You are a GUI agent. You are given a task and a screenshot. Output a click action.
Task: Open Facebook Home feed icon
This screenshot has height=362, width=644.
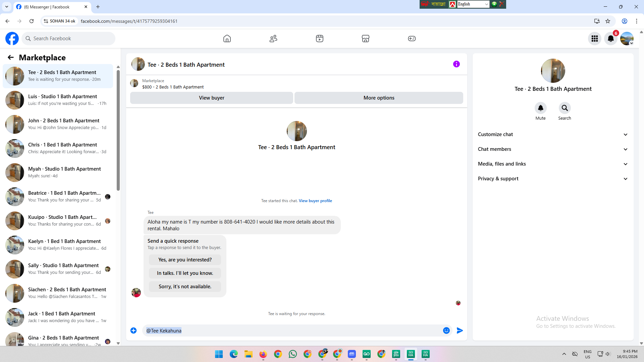click(227, 39)
